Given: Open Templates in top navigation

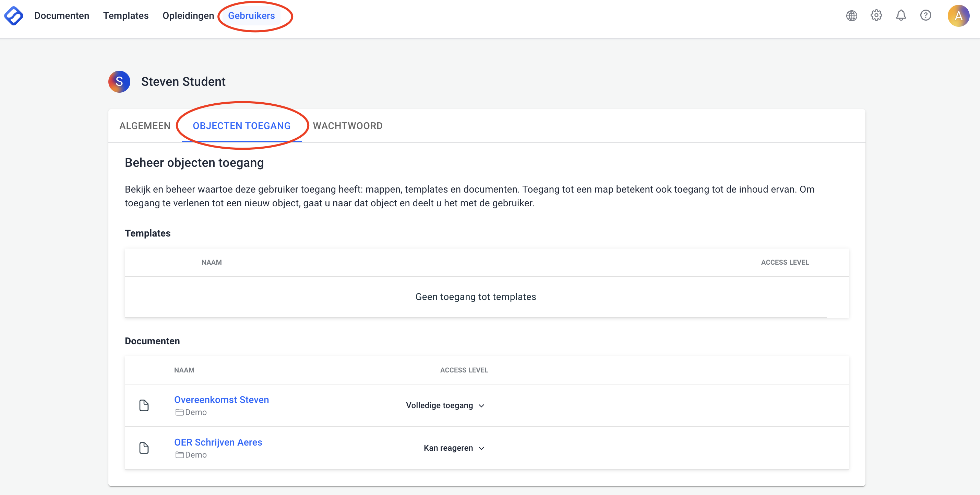Looking at the screenshot, I should pos(126,15).
